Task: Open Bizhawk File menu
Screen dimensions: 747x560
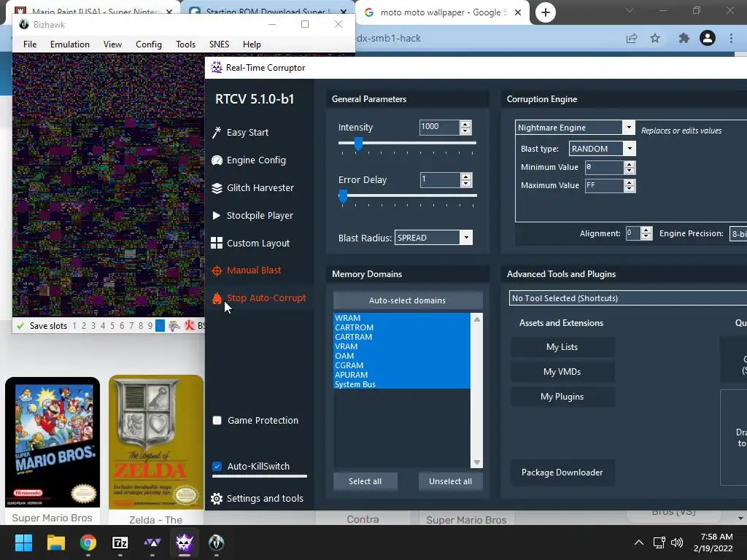Action: (x=30, y=44)
